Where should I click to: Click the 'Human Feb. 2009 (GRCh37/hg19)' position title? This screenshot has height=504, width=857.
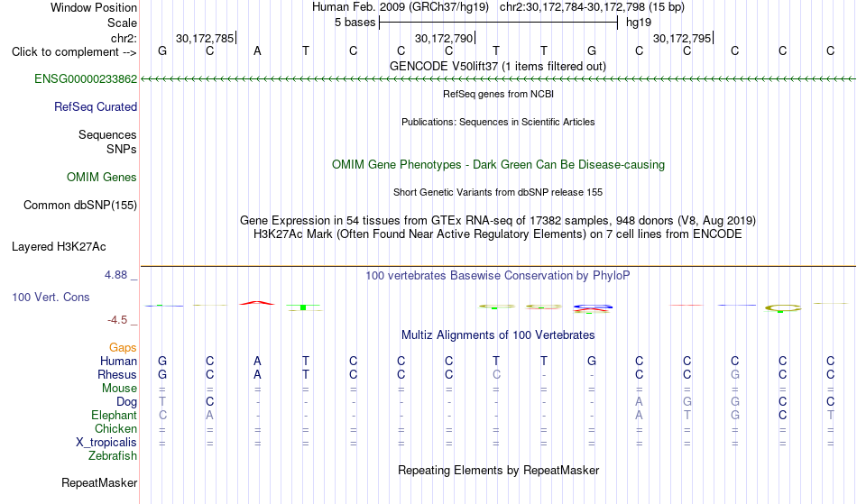(400, 7)
